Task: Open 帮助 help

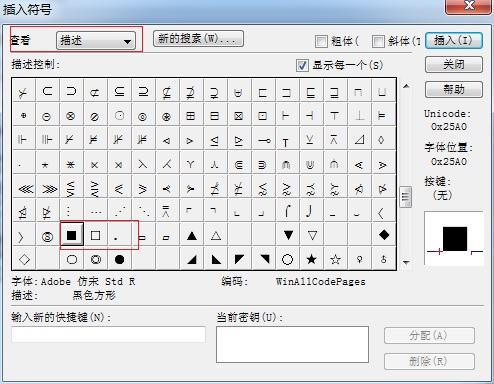Action: (454, 89)
